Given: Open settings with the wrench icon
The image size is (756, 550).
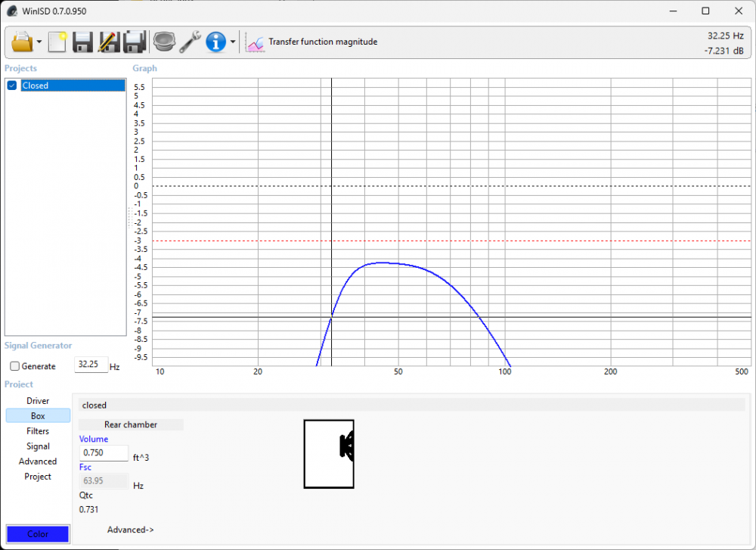Looking at the screenshot, I should coord(189,42).
